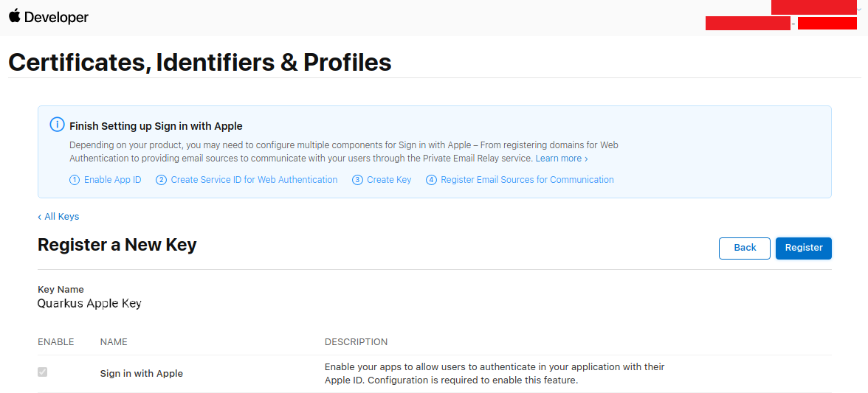The image size is (868, 393).
Task: Open the Developer home link beside the logo
Action: click(56, 17)
